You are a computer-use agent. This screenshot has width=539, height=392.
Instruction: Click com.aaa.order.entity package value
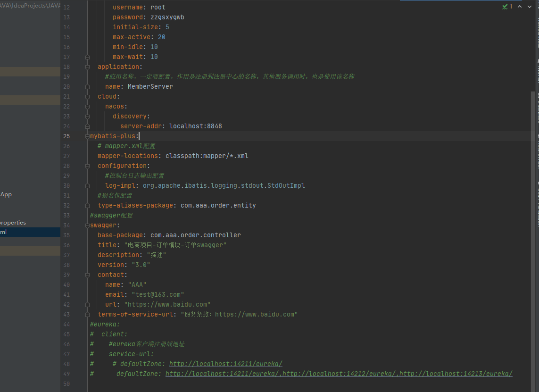coord(218,206)
